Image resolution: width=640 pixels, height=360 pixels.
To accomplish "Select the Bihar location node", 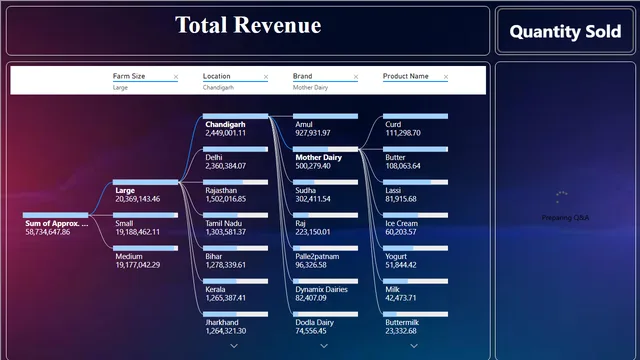I will 236,258.
